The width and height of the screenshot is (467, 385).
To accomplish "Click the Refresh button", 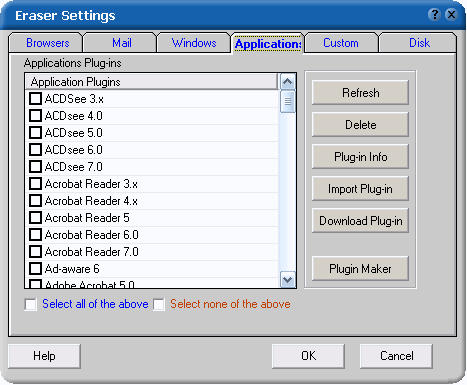I will pos(360,93).
